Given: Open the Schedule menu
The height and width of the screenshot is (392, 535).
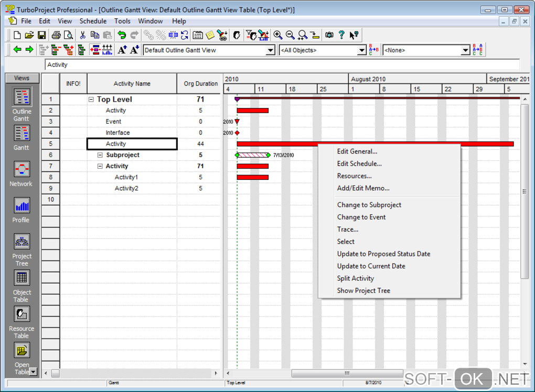Looking at the screenshot, I should click(93, 21).
